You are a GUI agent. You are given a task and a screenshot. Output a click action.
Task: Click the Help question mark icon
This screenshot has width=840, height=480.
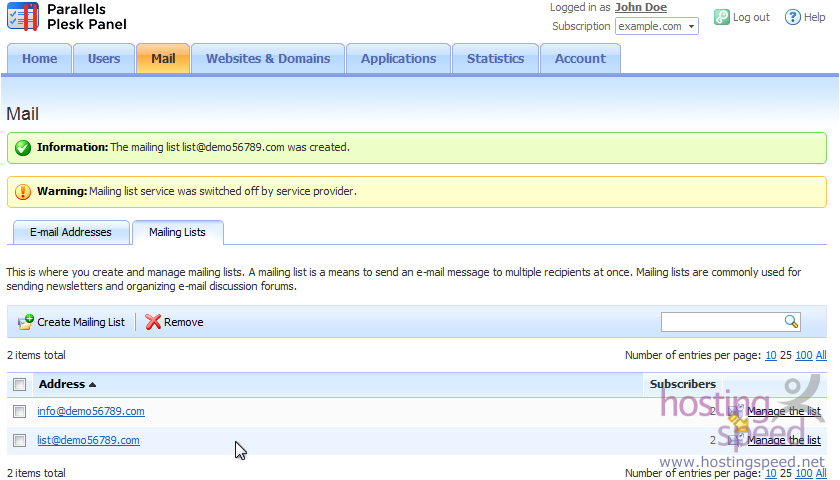click(792, 17)
